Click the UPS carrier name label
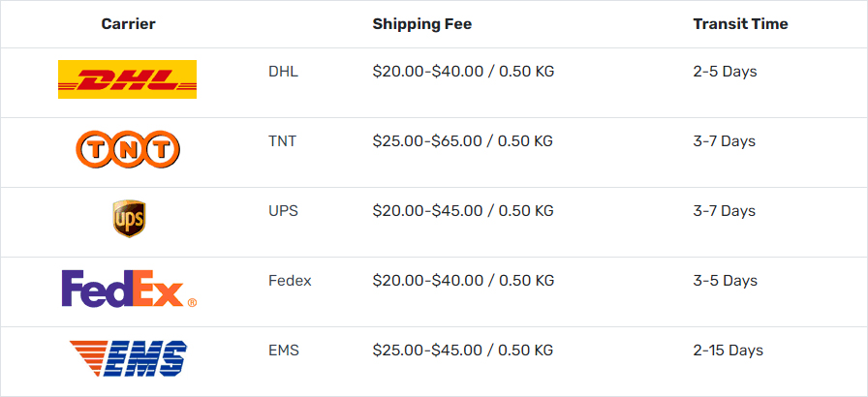This screenshot has height=397, width=868. (284, 211)
